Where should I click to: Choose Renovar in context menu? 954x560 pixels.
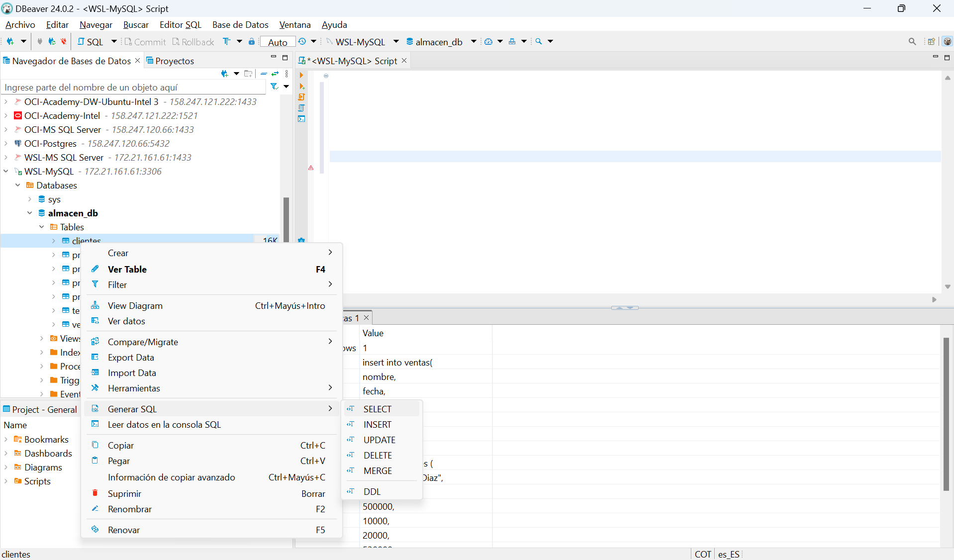point(211,530)
